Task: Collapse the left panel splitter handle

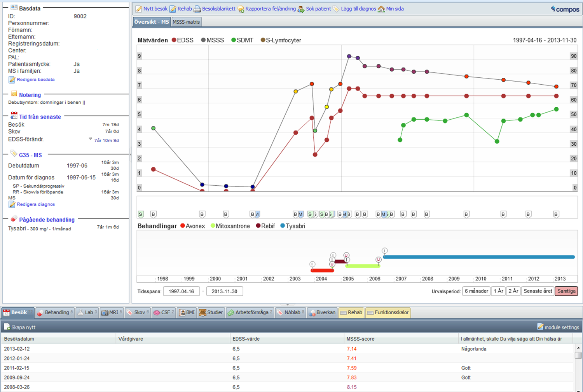Action: click(x=131, y=155)
